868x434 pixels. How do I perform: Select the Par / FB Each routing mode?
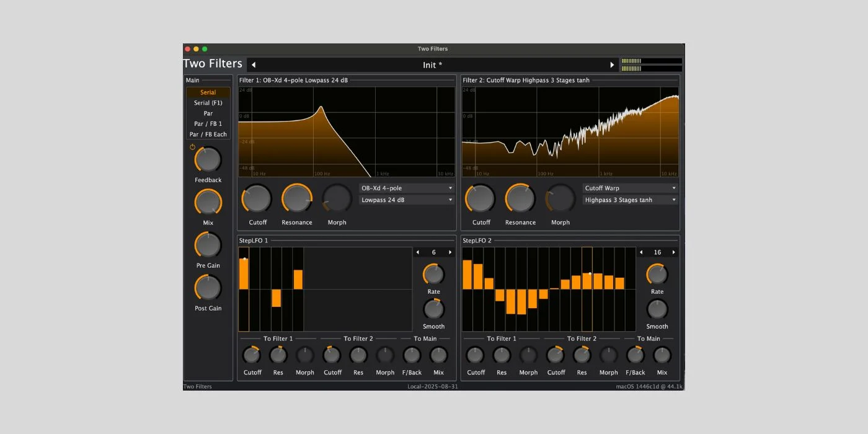[x=208, y=135]
